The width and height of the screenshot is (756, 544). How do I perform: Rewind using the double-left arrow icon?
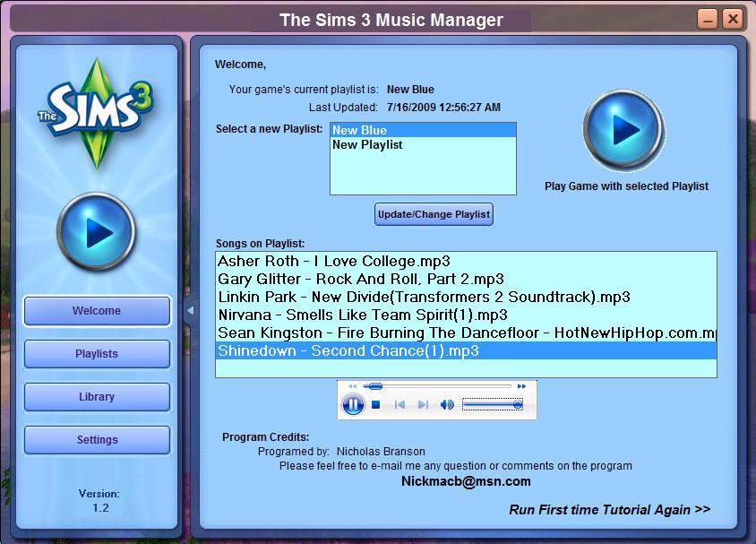click(352, 386)
